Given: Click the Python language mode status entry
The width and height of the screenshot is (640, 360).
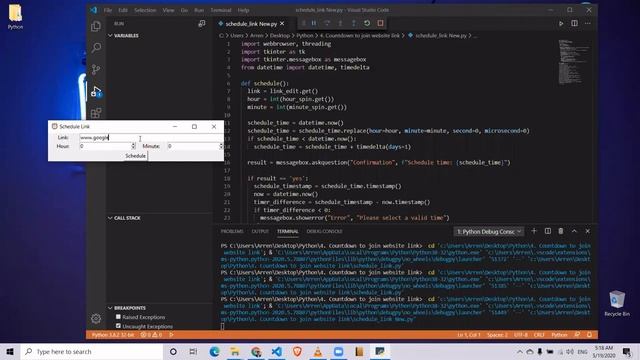Looking at the screenshot, I should click(x=559, y=335).
